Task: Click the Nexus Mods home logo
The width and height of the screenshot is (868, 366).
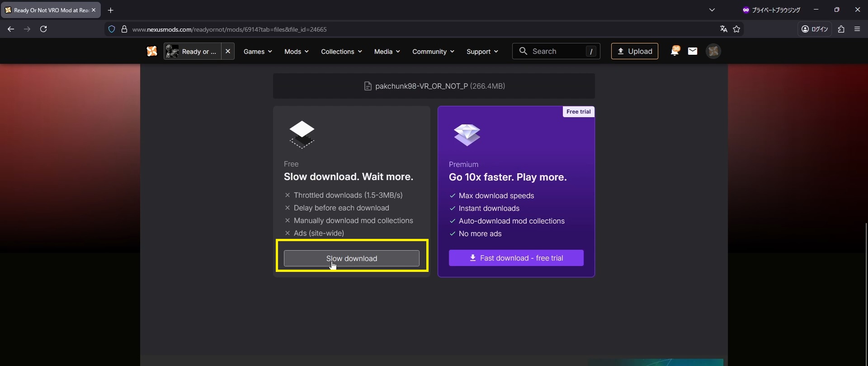Action: pyautogui.click(x=152, y=51)
